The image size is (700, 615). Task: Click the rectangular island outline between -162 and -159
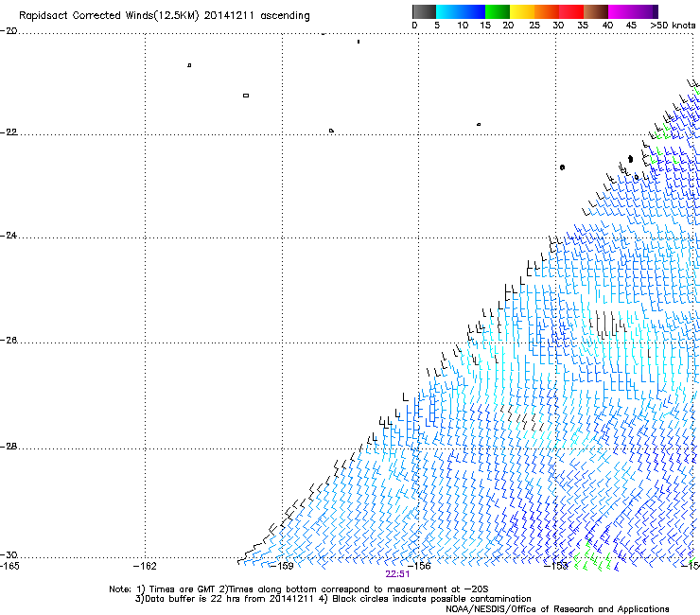(246, 96)
